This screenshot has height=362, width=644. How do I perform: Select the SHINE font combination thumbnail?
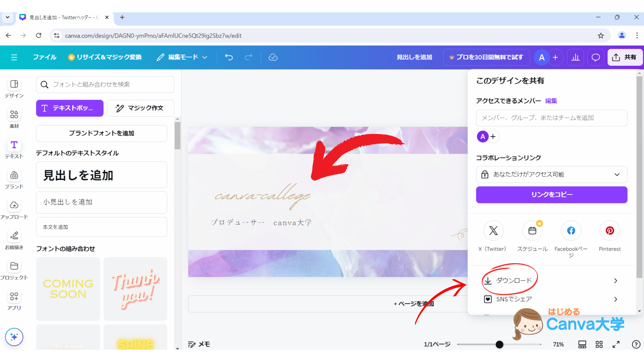click(135, 337)
